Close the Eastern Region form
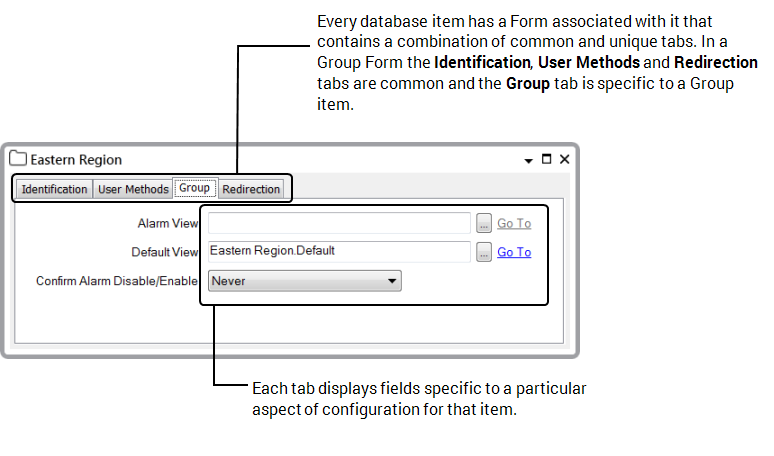This screenshot has height=456, width=774. [x=564, y=159]
